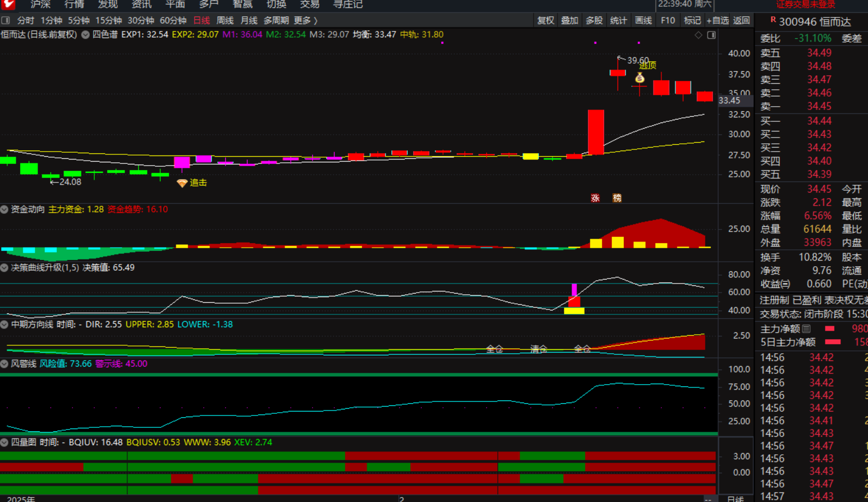
Task: Click the orange diamond 追击 signal icon
Action: pos(182,183)
